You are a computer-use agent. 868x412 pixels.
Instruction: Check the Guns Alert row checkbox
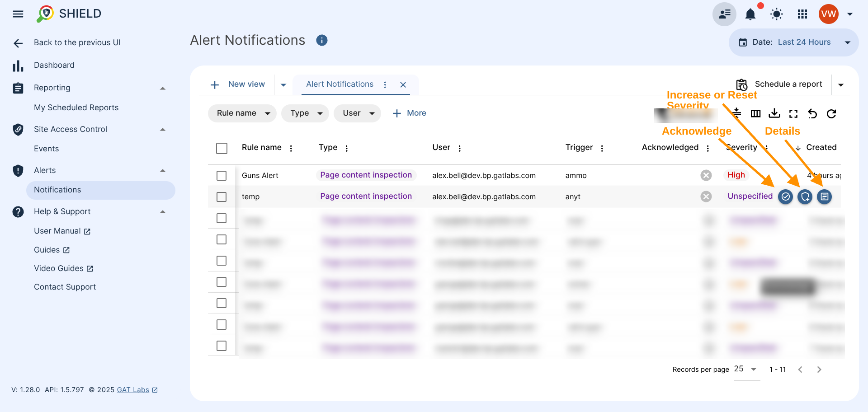(x=222, y=175)
